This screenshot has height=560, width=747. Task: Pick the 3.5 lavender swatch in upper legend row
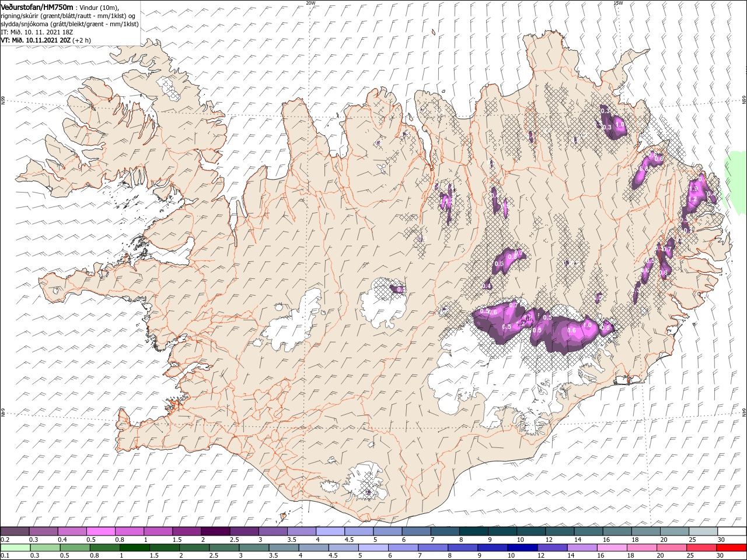[x=302, y=531]
